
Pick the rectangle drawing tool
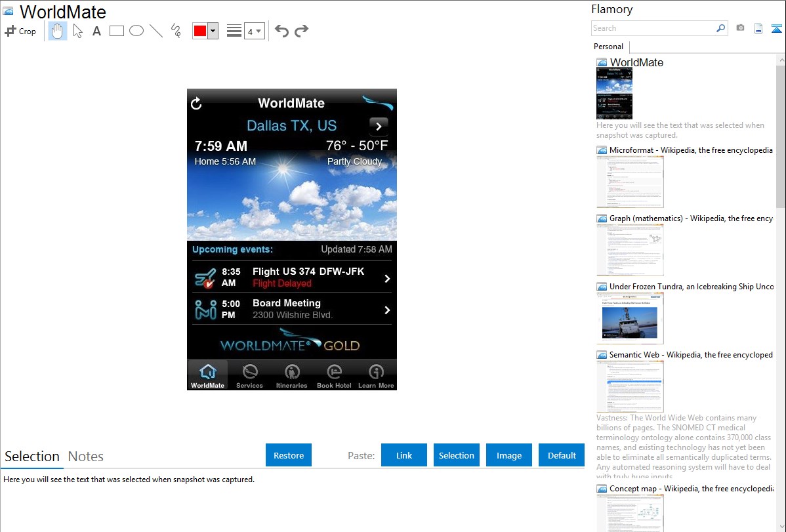(117, 31)
